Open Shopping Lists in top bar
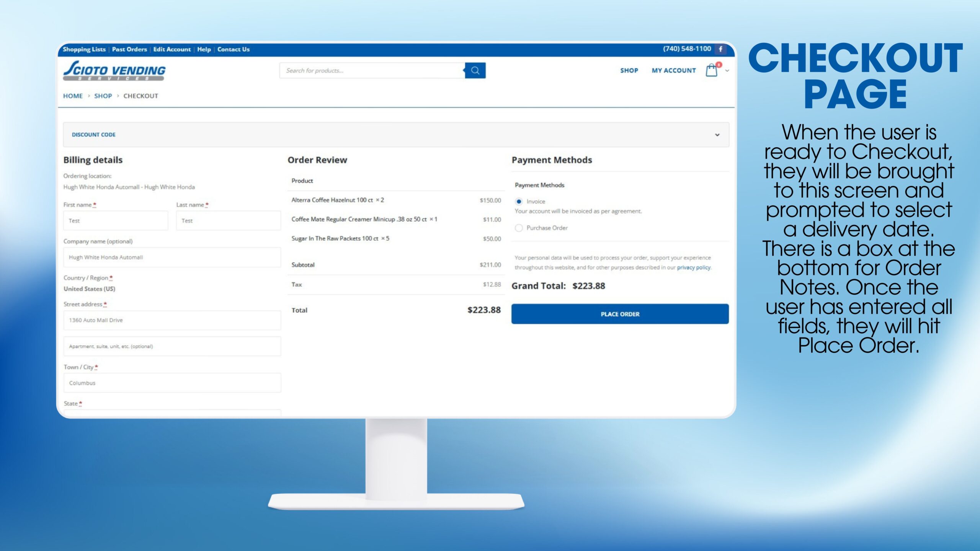Screen dimensions: 980x551 (84, 49)
